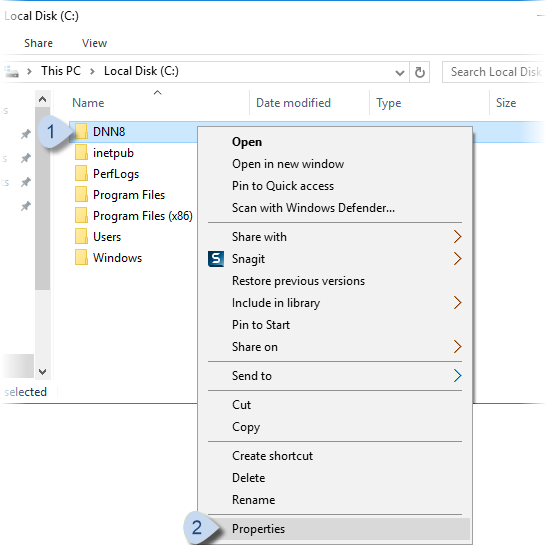Expand the Snagit submenu arrow
Screen dimensions: 547x545
[457, 259]
